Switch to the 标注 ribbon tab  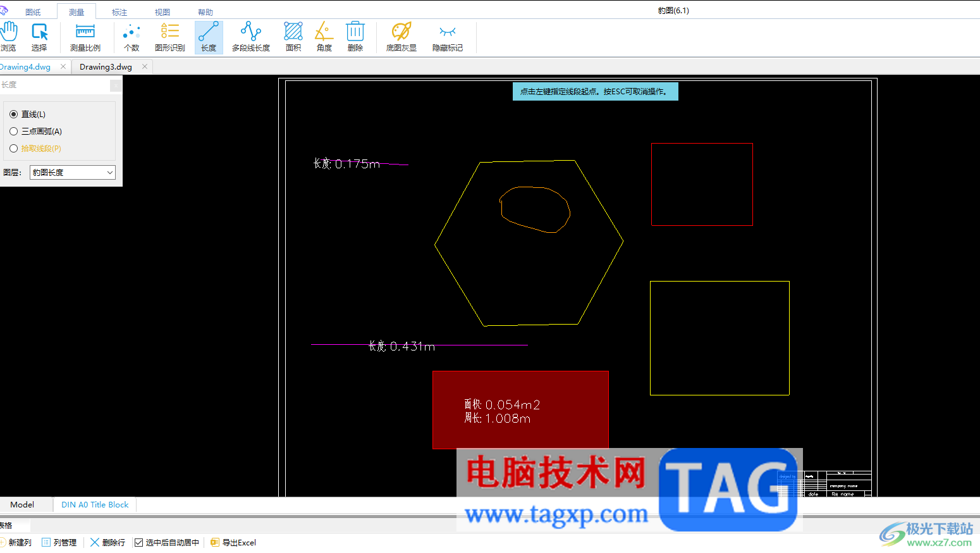tap(119, 12)
